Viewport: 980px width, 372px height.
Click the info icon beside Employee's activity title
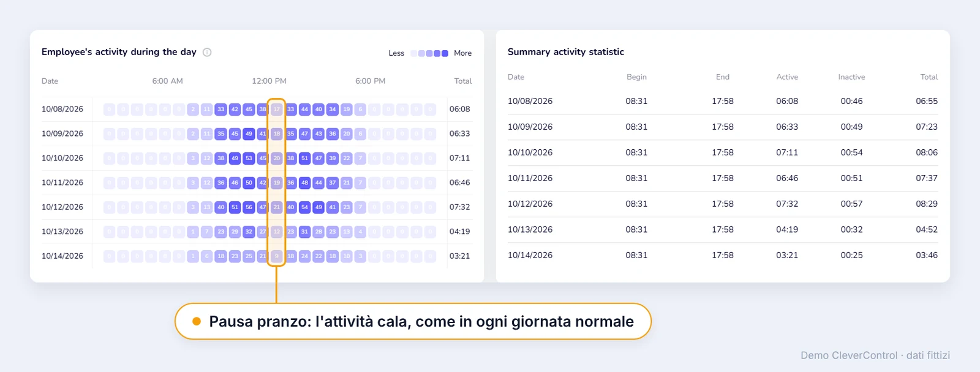pyautogui.click(x=207, y=52)
